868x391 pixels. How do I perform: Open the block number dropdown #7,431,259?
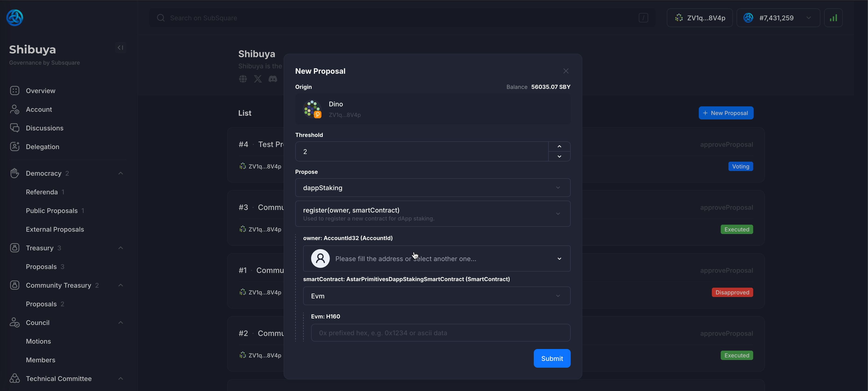[x=778, y=17]
